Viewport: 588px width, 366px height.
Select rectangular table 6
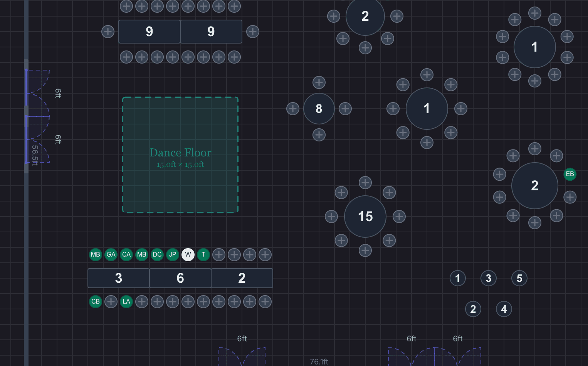click(x=180, y=278)
